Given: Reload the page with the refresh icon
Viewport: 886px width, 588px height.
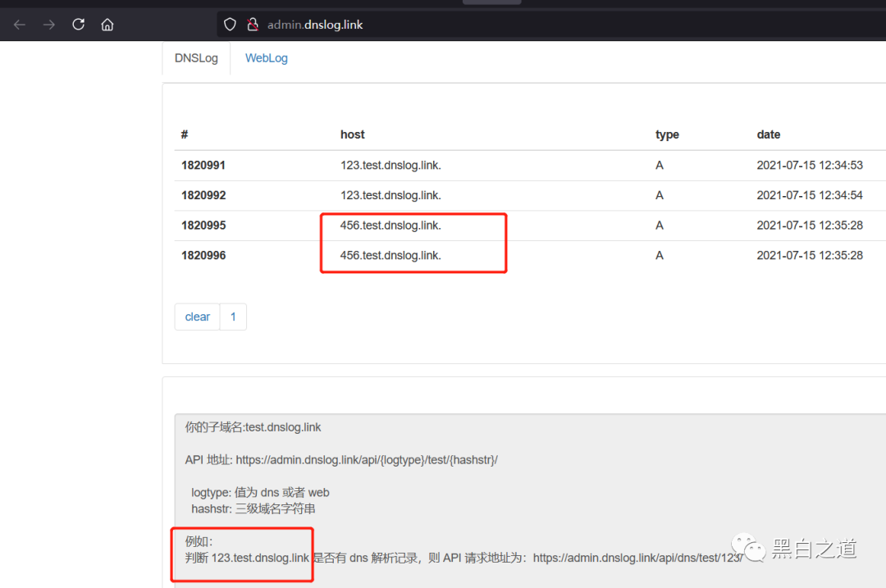Looking at the screenshot, I should point(79,25).
